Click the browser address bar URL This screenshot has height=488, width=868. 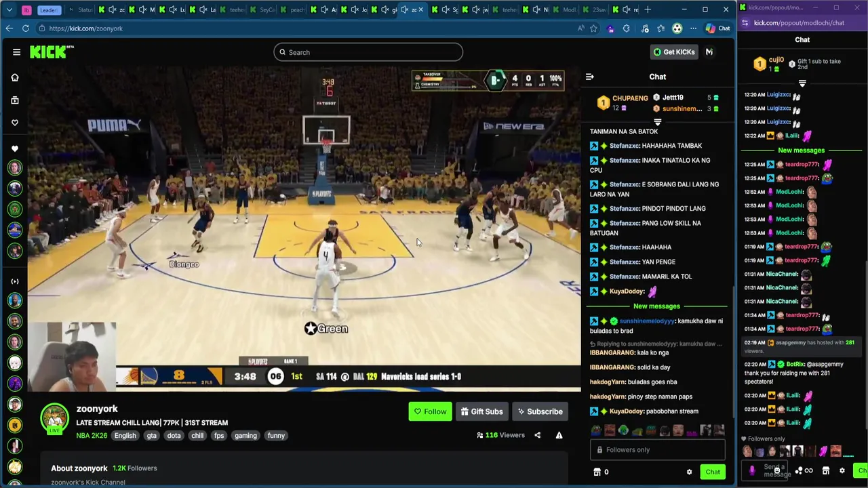tap(85, 28)
